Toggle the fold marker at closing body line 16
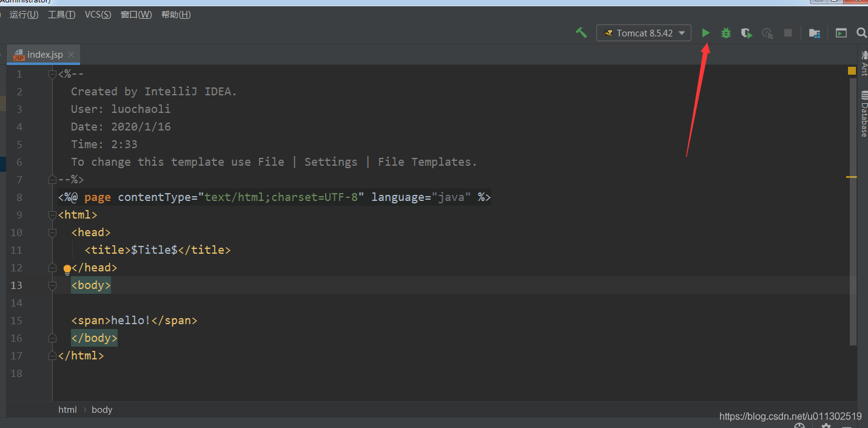This screenshot has width=868, height=428. [x=53, y=338]
